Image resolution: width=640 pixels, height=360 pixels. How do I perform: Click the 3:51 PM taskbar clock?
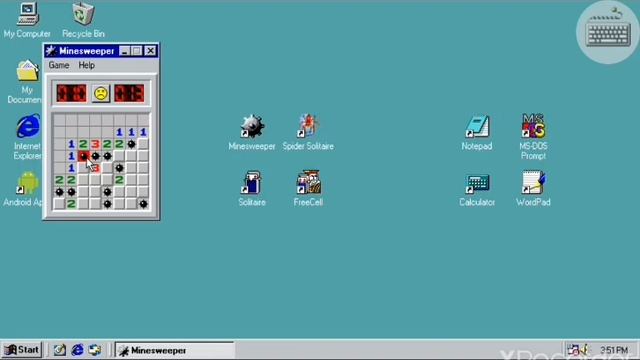pyautogui.click(x=614, y=350)
